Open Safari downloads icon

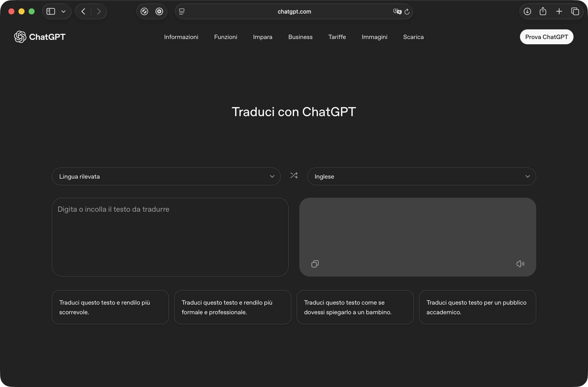click(x=527, y=11)
